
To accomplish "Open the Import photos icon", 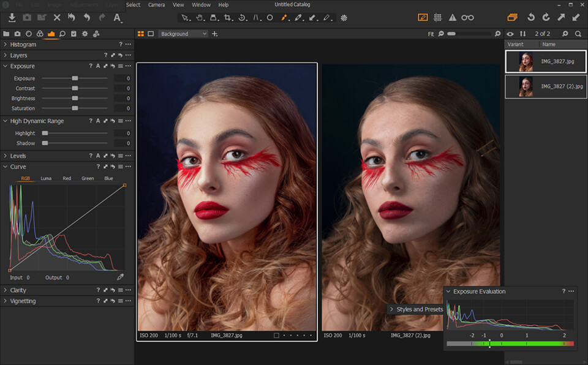I will pos(11,18).
